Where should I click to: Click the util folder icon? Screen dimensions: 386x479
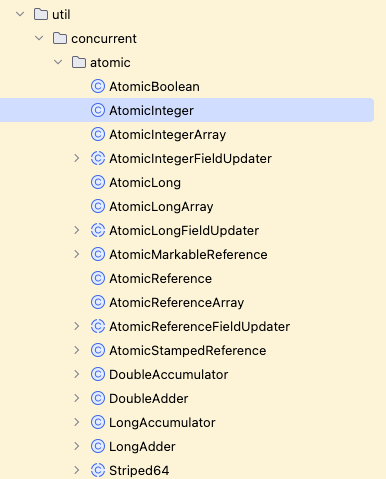41,14
